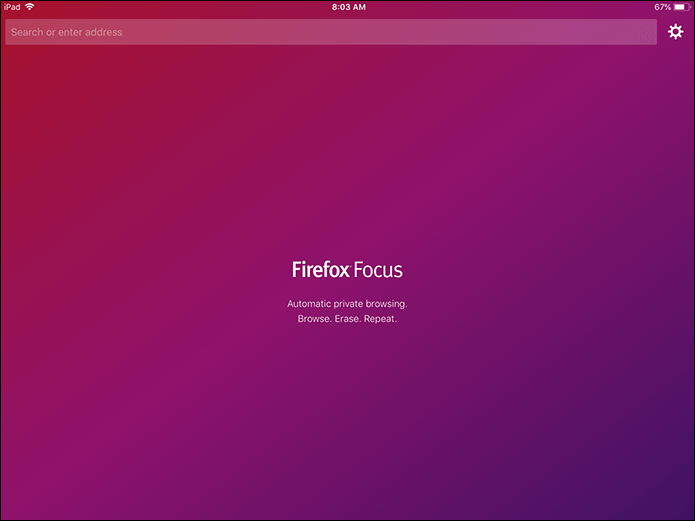This screenshot has height=521, width=695.
Task: Click the word "Repeat." in the tagline
Action: point(381,319)
